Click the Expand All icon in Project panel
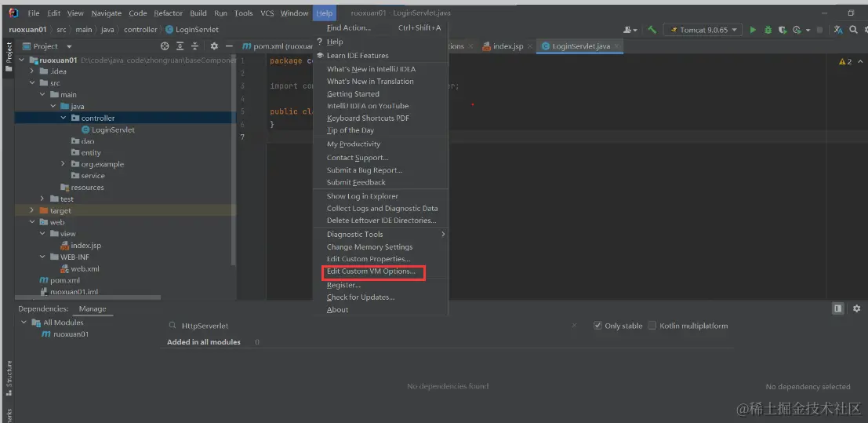 [x=180, y=46]
